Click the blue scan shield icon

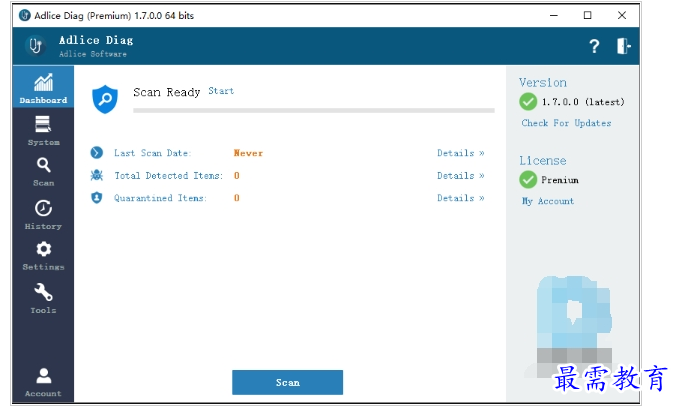[105, 99]
